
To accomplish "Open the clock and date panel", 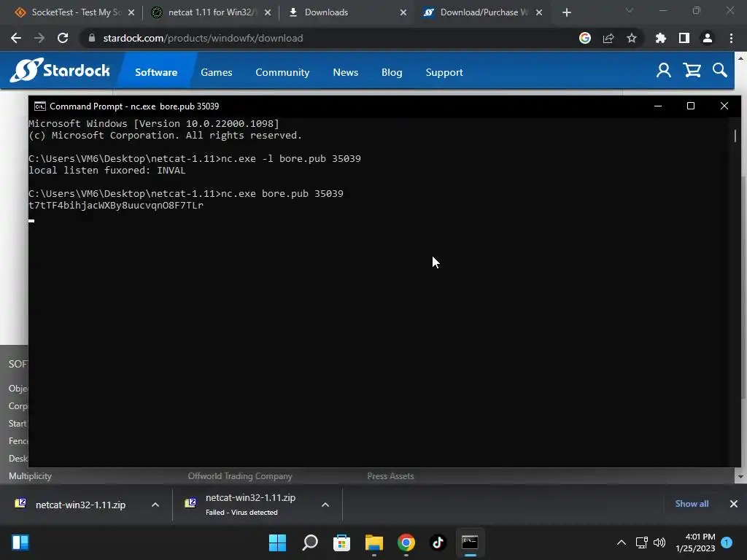I will point(695,542).
